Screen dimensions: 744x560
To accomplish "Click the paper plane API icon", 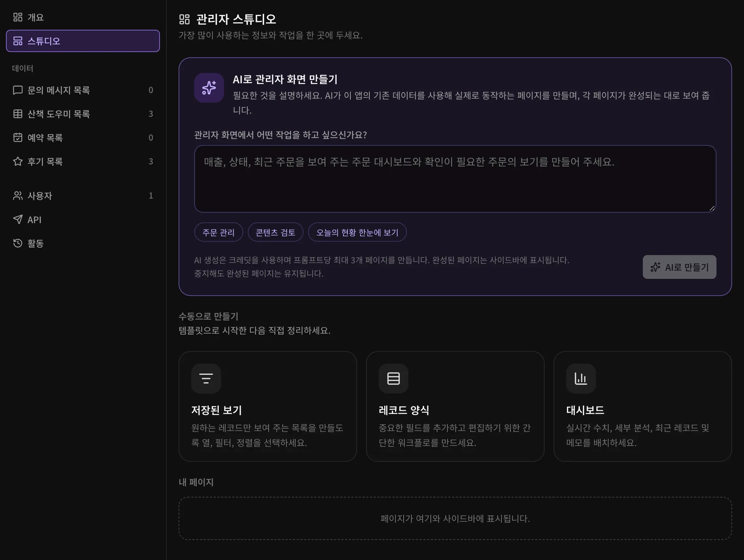I will point(17,219).
